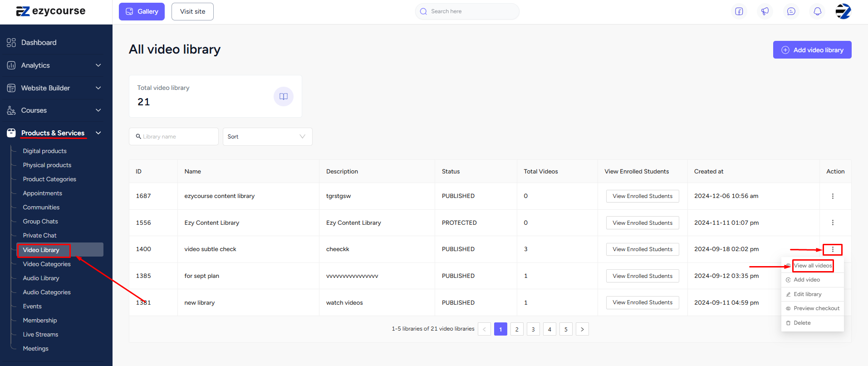Viewport: 868px width, 366px height.
Task: Go to pagination page 3
Action: [x=533, y=329]
